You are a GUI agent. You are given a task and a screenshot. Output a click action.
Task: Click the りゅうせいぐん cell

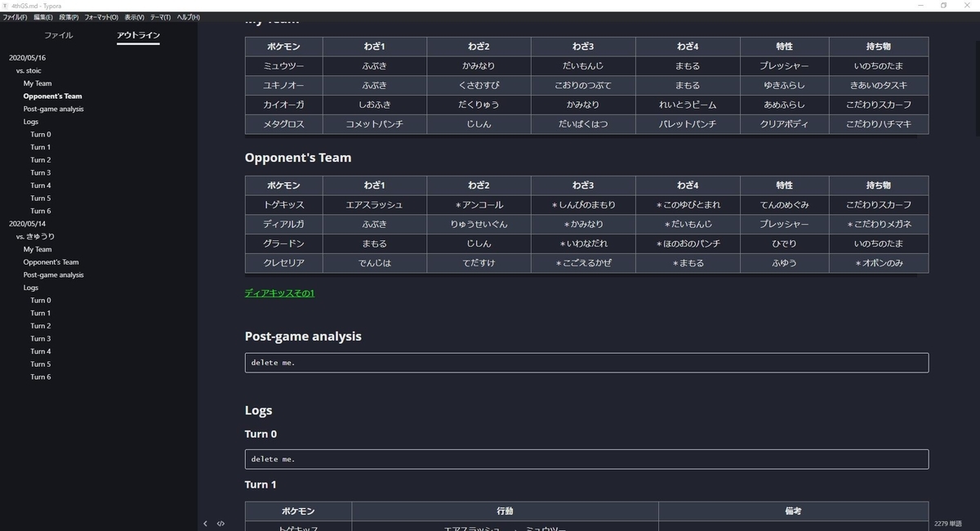479,224
